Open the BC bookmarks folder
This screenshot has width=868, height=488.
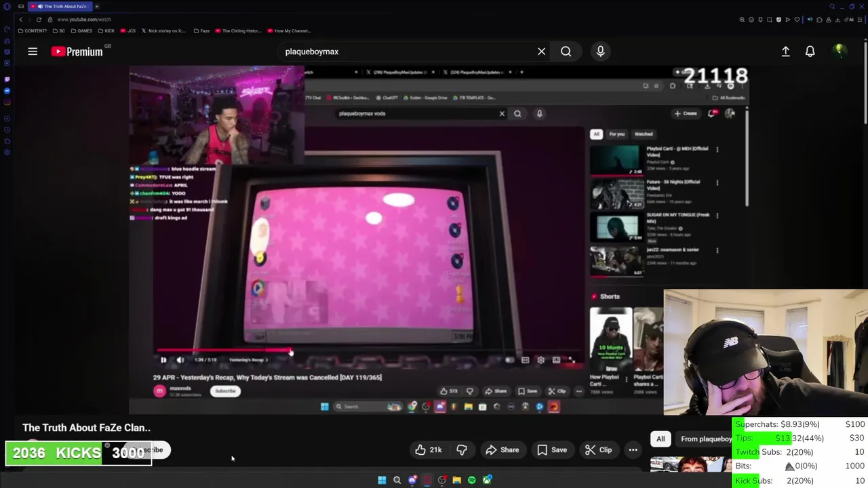(x=60, y=30)
